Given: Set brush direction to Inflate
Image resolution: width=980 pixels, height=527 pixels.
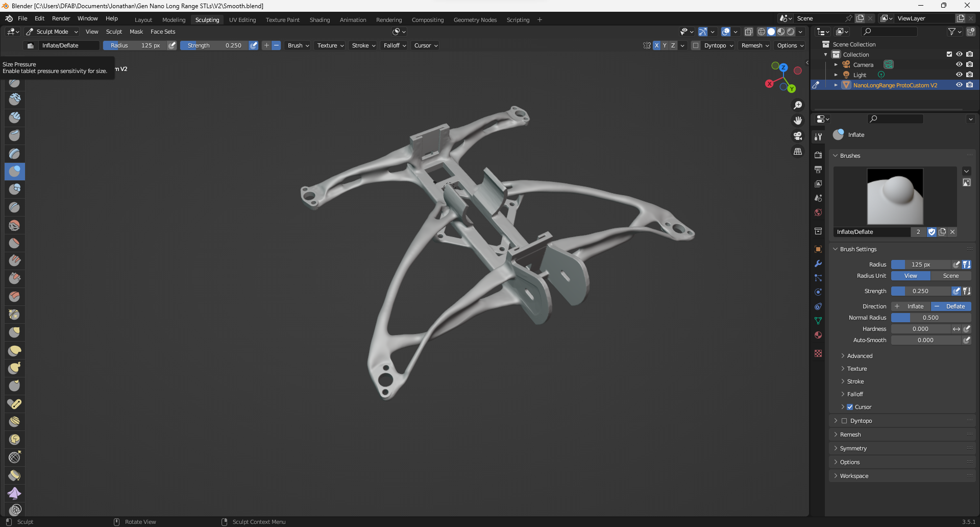Looking at the screenshot, I should [910, 306].
